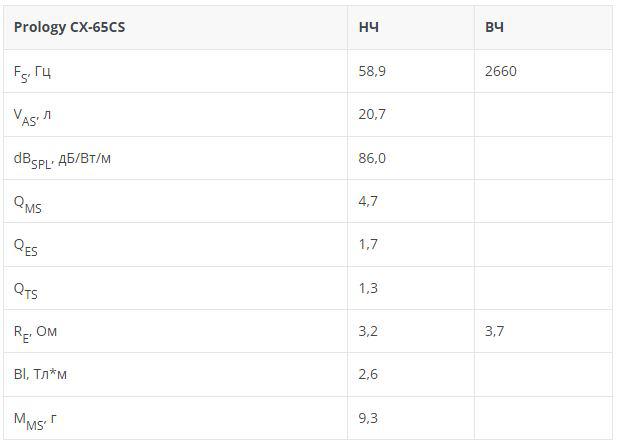Screen dimensions: 618x444
Task: Select the 3,2 value in НЧ column
Action: 368,330
